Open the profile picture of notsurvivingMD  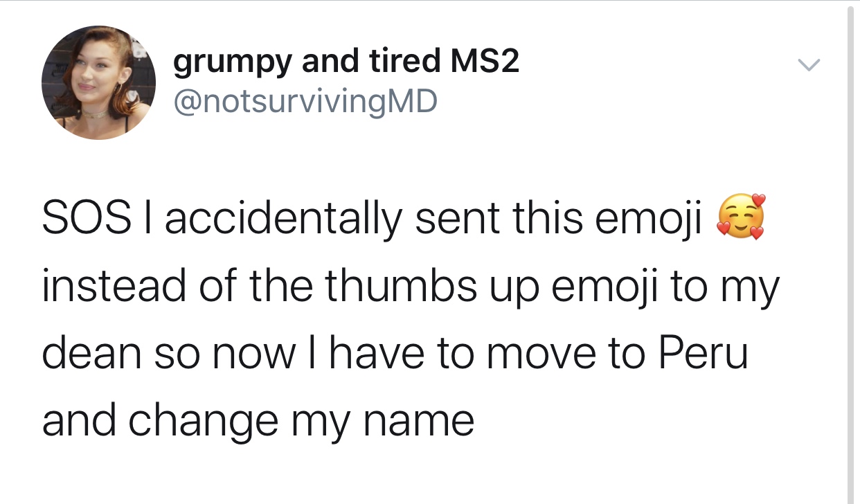pyautogui.click(x=98, y=82)
